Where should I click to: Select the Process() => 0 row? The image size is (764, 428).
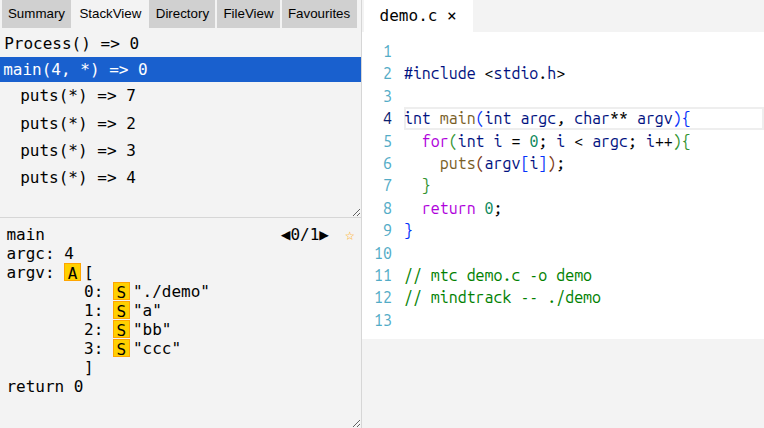pos(180,44)
